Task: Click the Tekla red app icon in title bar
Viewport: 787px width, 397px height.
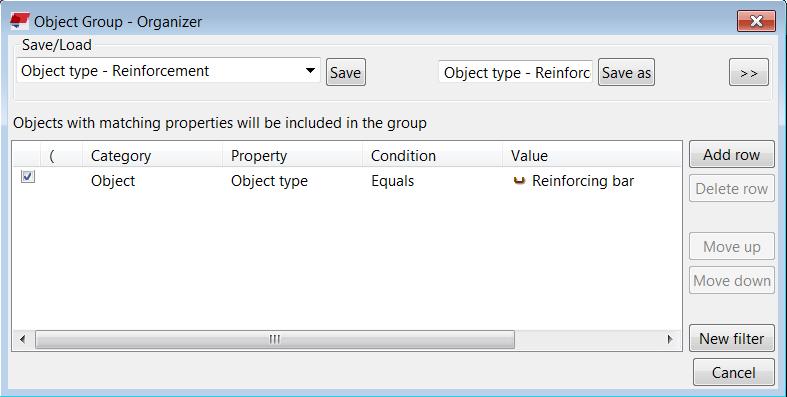Action: [20, 22]
